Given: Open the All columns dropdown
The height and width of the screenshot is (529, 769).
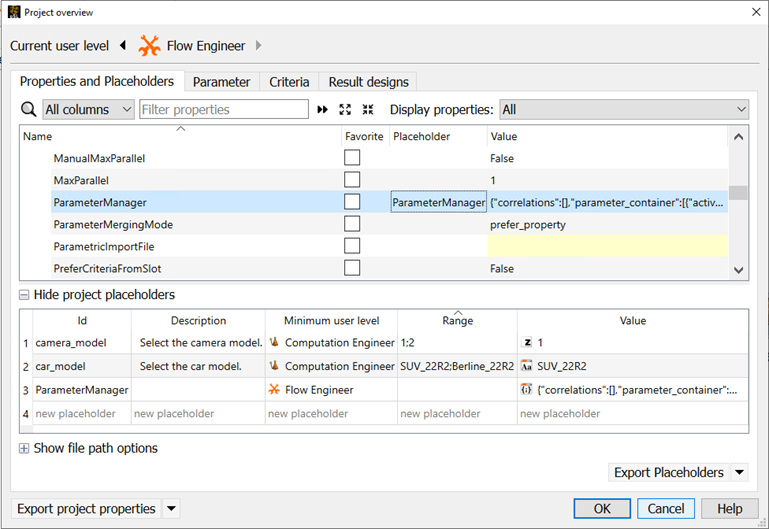Looking at the screenshot, I should click(x=88, y=109).
